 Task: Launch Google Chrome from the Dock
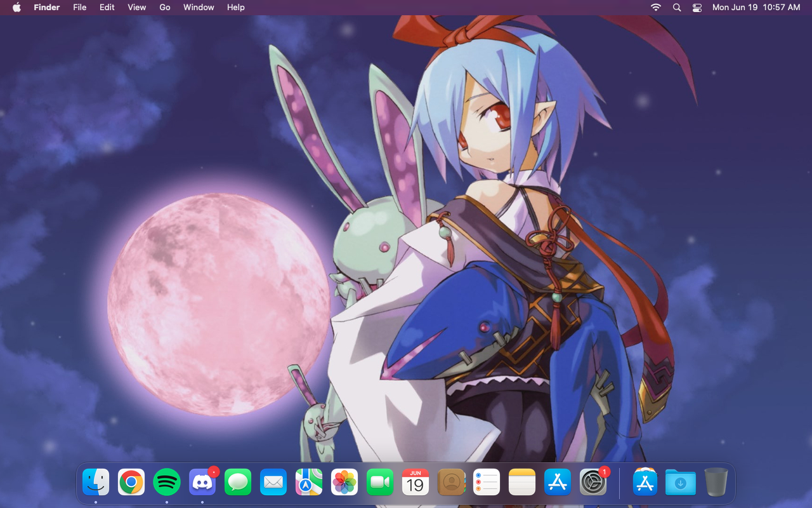(131, 483)
